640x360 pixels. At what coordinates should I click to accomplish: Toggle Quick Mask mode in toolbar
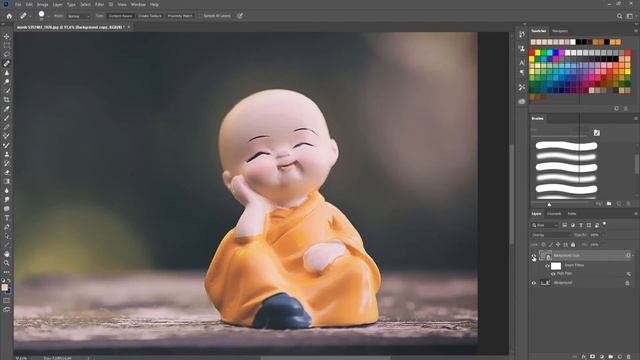[x=7, y=301]
